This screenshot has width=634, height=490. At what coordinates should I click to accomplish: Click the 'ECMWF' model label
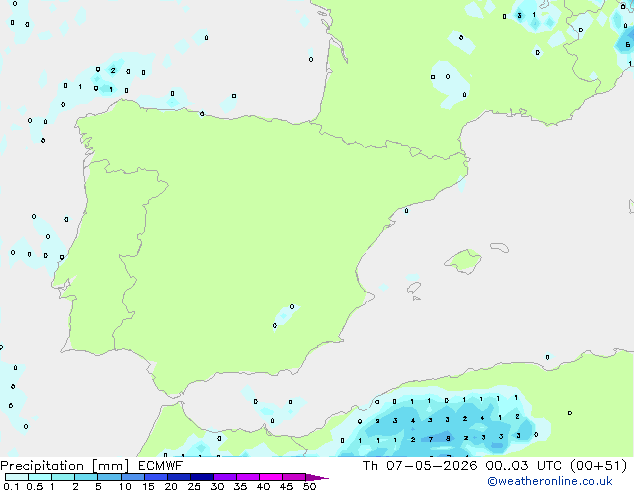pos(160,466)
